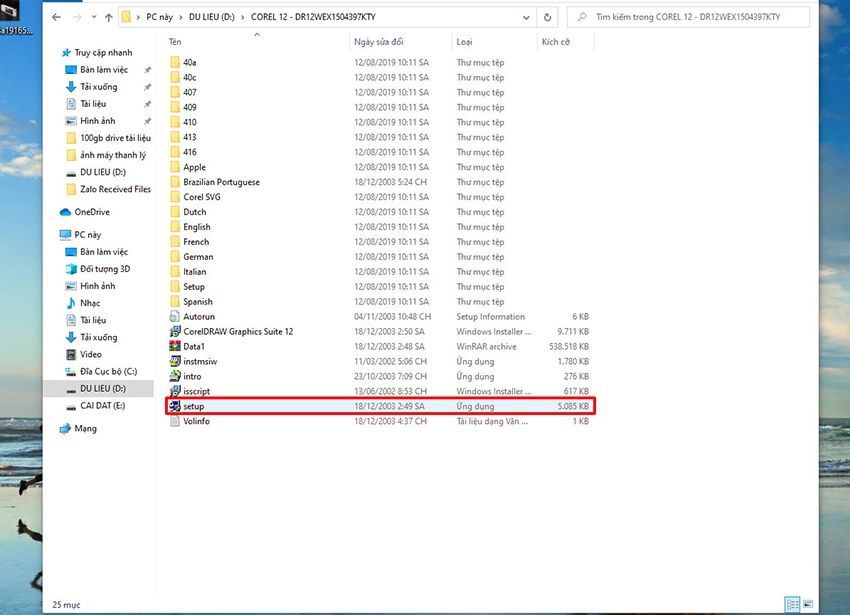Select the Spanish folder row
This screenshot has height=615, width=850.
point(379,302)
